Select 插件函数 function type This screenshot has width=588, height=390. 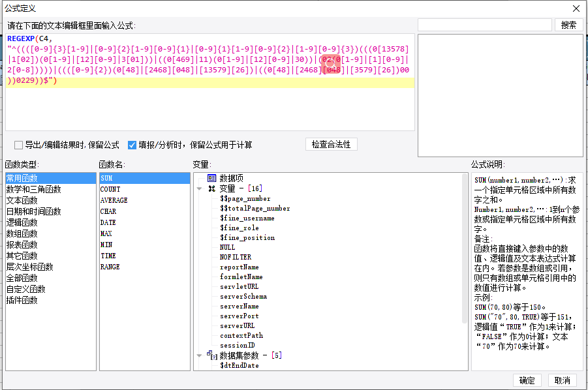click(x=51, y=300)
